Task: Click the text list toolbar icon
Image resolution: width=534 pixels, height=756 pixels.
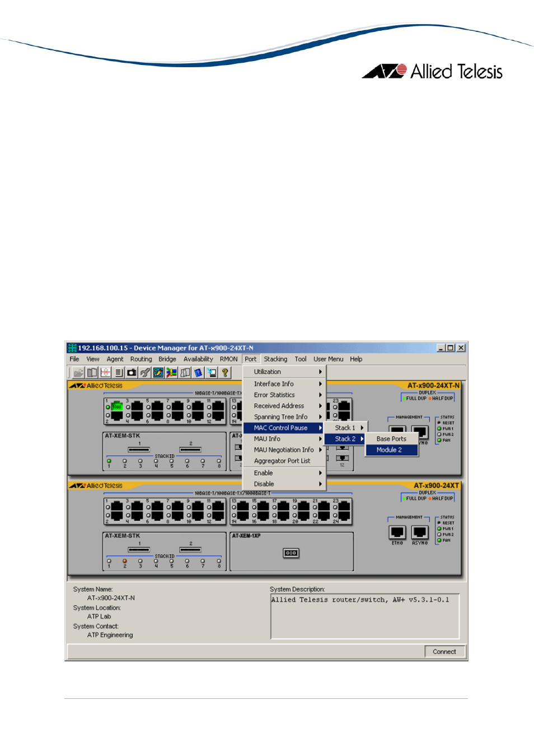Action: click(119, 372)
